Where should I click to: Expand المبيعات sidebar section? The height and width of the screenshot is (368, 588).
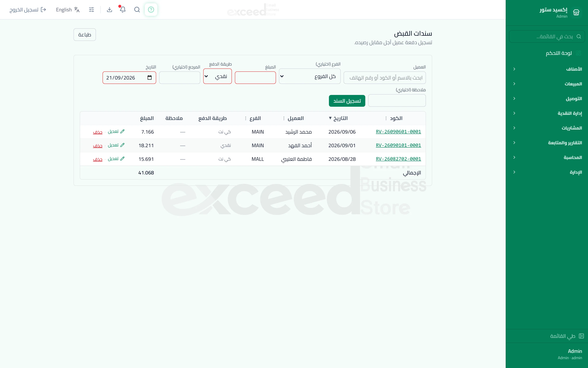pos(547,84)
